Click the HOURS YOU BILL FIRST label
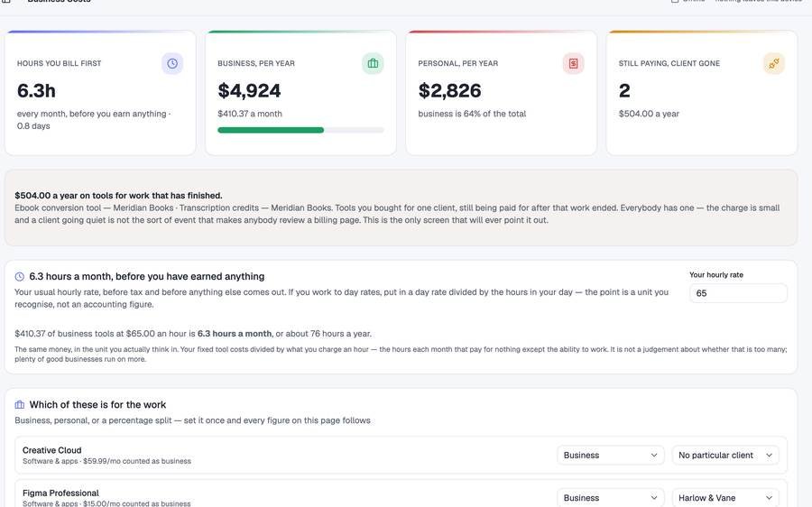 pos(59,63)
